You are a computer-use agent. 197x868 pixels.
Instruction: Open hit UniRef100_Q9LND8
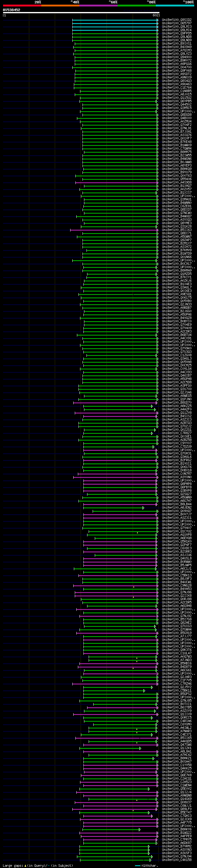tap(177, 37)
